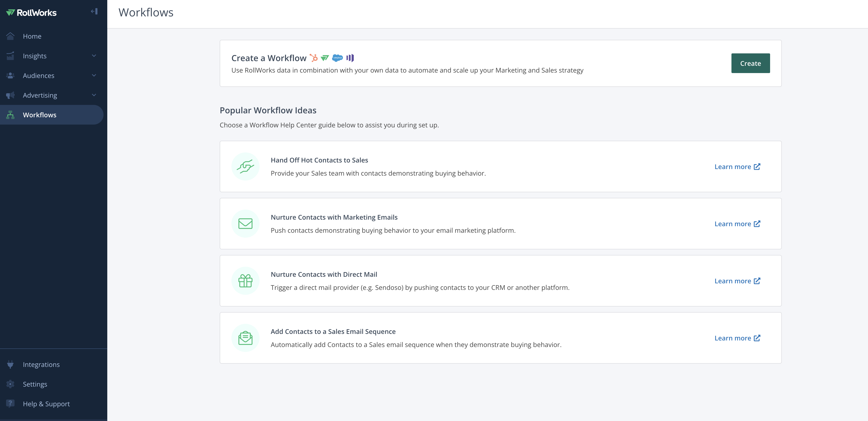This screenshot has width=868, height=421.
Task: Collapse the sidebar with the arrow icon
Action: pos(94,11)
